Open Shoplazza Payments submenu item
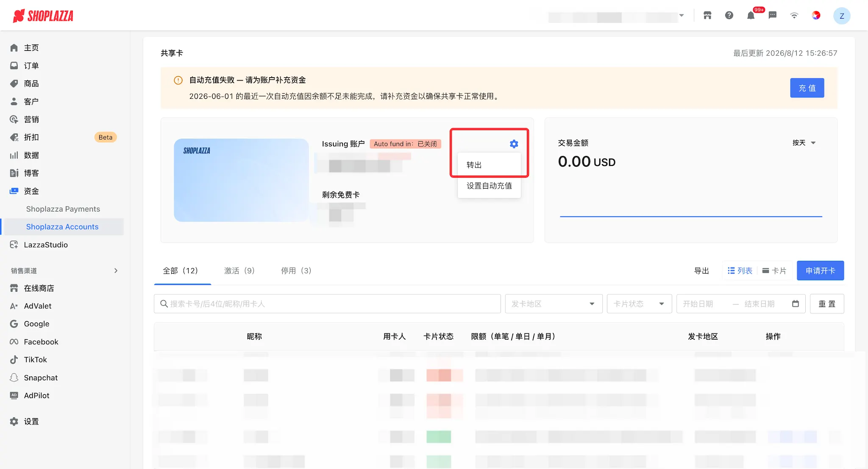 point(63,209)
